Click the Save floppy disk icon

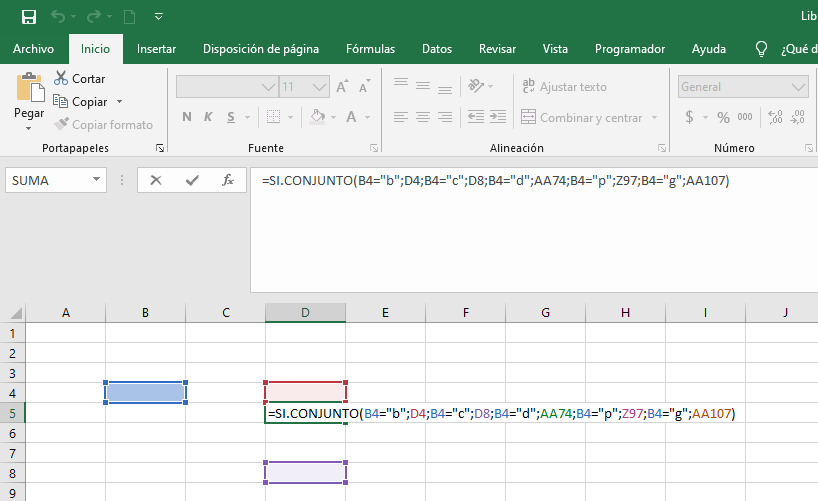click(x=29, y=17)
